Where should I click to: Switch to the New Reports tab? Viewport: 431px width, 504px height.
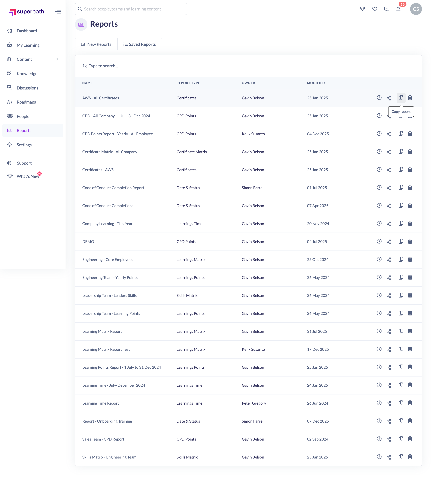click(96, 44)
